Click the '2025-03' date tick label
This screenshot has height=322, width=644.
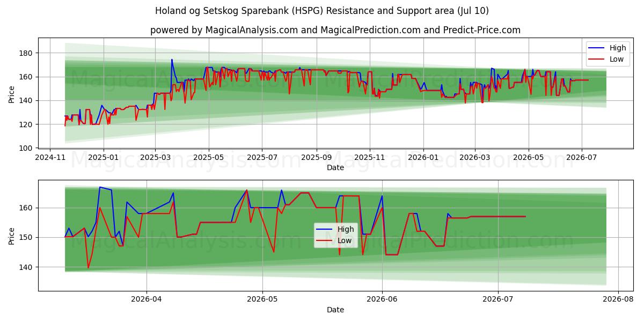click(x=155, y=158)
